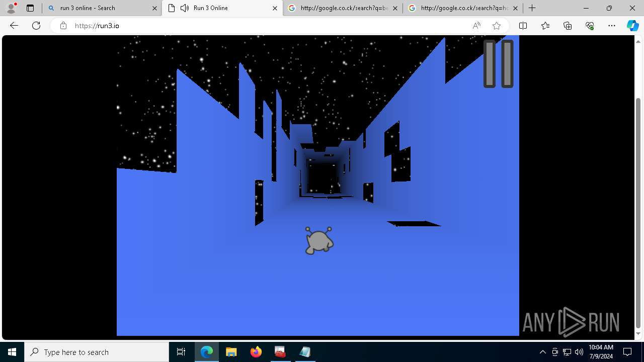Close the last google.co.ck tab
Viewport: 644px width, 362px height.
coord(515,8)
